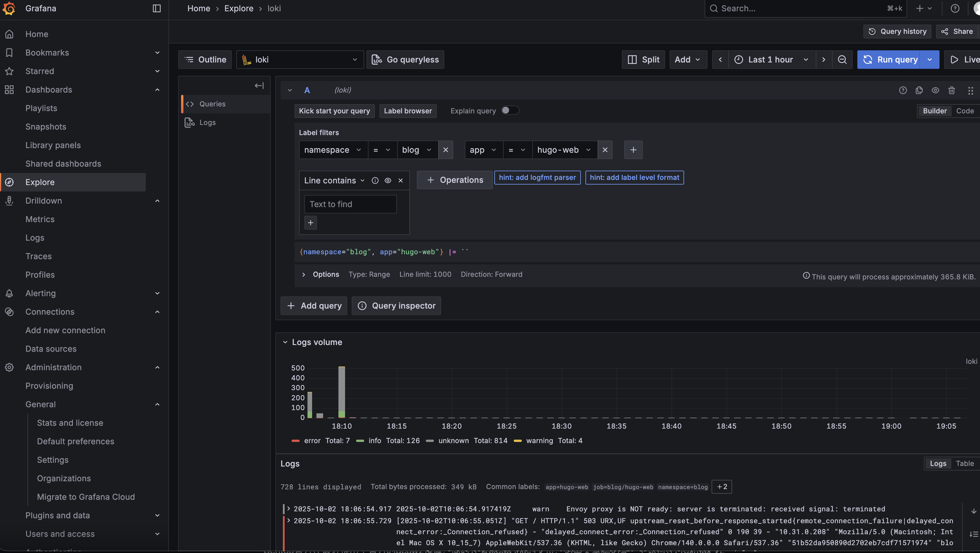The height and width of the screenshot is (553, 980).
Task: Delete query A with trash icon
Action: [951, 90]
